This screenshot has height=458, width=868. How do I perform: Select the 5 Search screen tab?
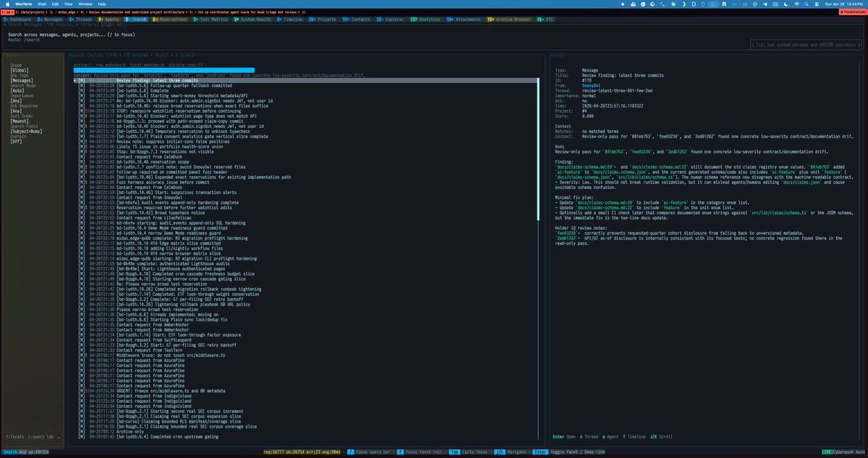click(x=137, y=20)
